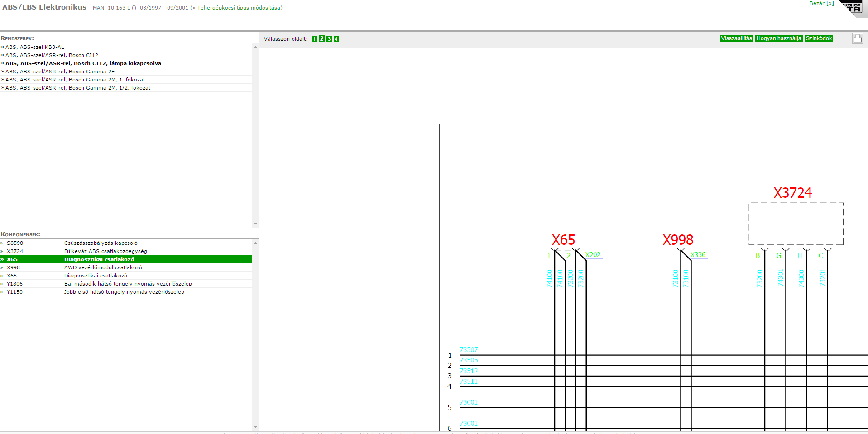Select component S8598 Csúszásszabályzás kapcsoló

(101, 243)
